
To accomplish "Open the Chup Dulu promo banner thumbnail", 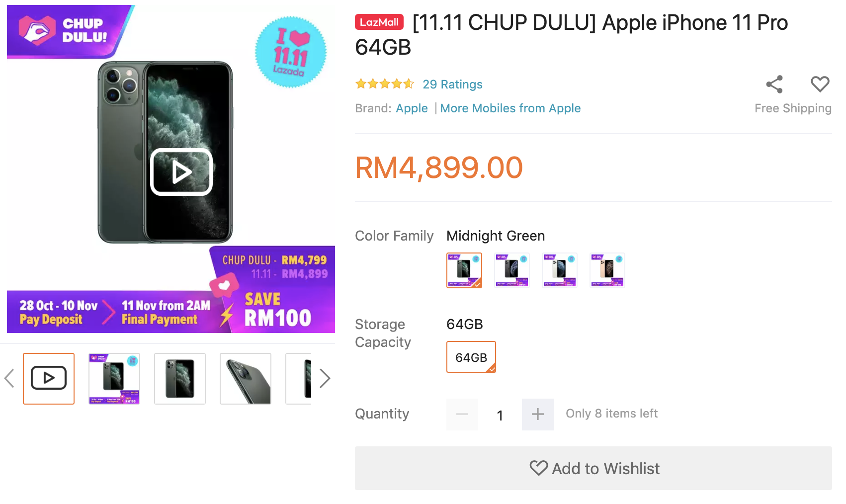I will pyautogui.click(x=114, y=378).
